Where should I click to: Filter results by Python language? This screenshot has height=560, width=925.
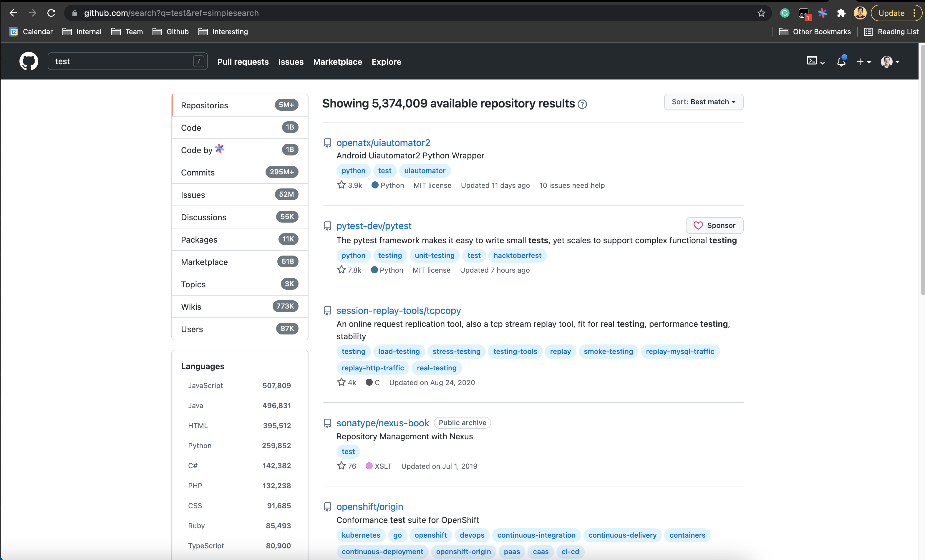240,445
